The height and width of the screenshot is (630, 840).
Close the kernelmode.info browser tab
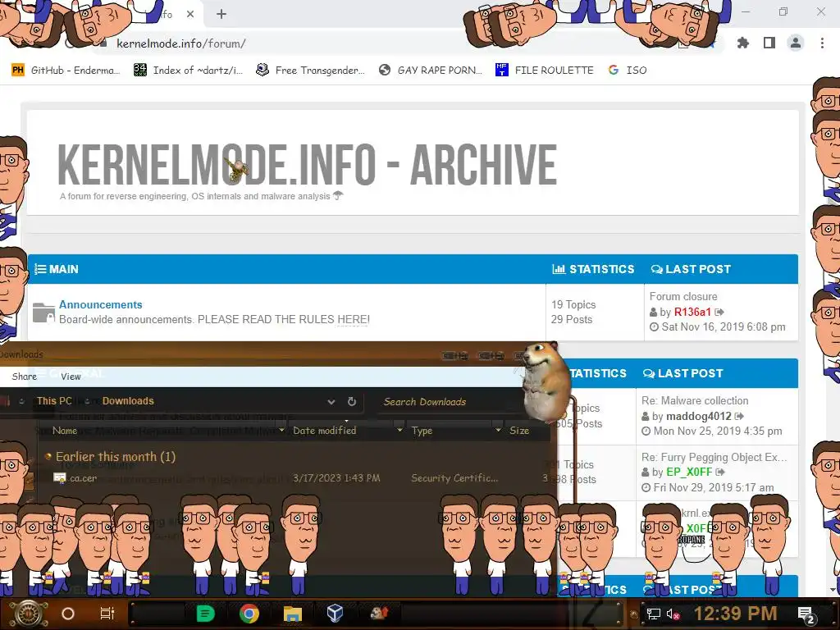[x=190, y=14]
